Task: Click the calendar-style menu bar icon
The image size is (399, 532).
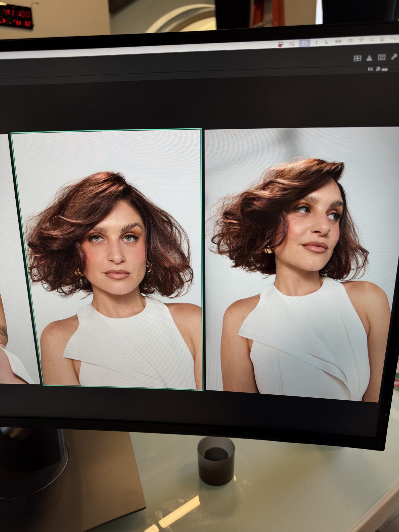Action: click(x=350, y=41)
